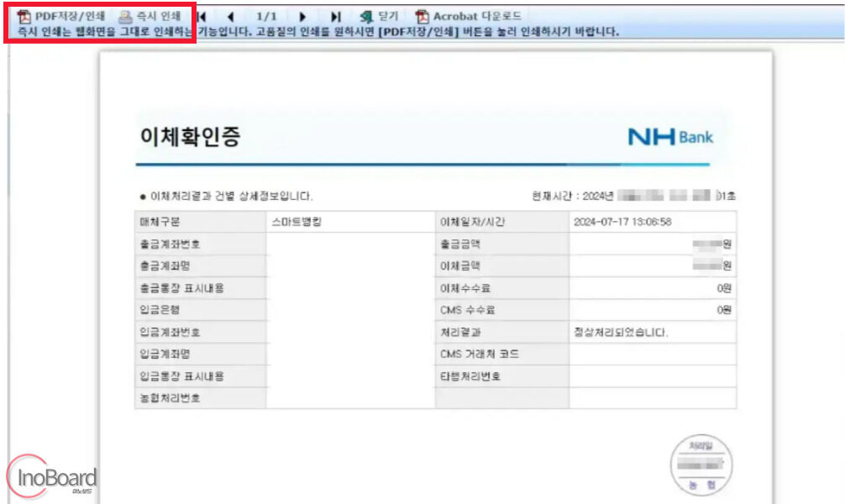The image size is (845, 504).
Task: Click the 출금통장 표시내용 label
Action: 181,288
